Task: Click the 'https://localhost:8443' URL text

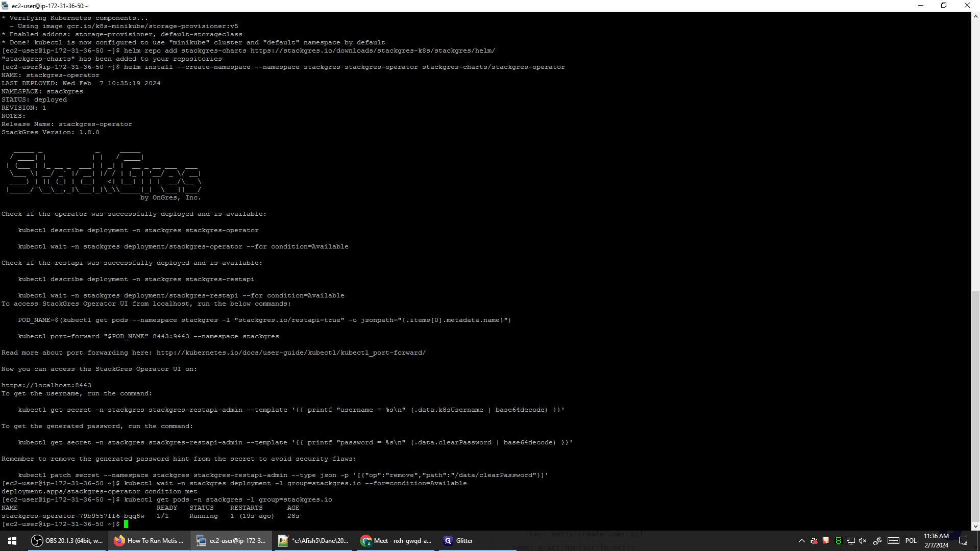Action: [x=46, y=385]
